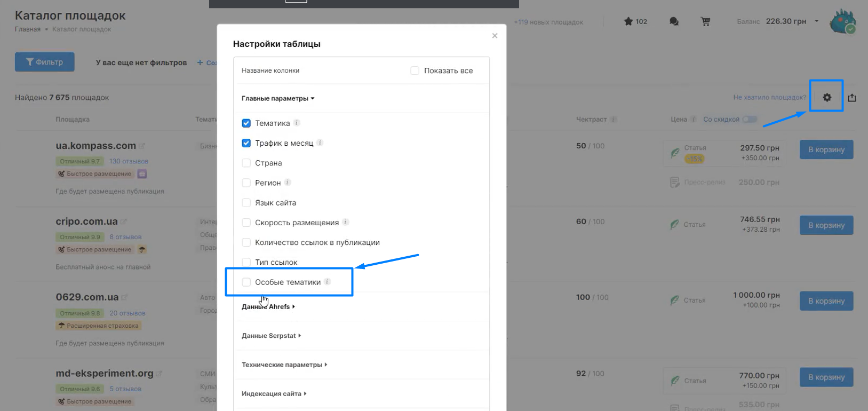Open favorites star icon showing 102

(628, 21)
